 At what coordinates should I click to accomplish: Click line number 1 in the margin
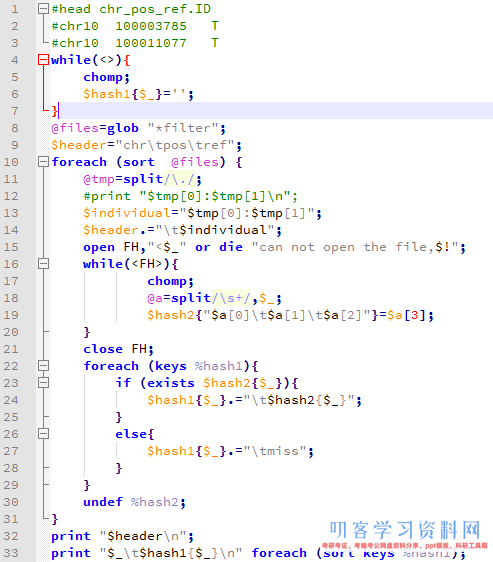point(15,9)
